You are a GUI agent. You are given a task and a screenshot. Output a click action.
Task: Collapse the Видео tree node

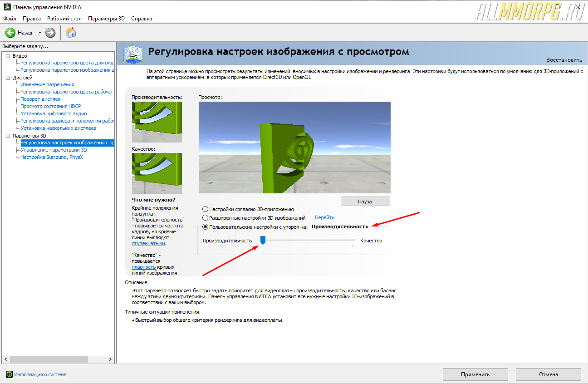(x=8, y=56)
